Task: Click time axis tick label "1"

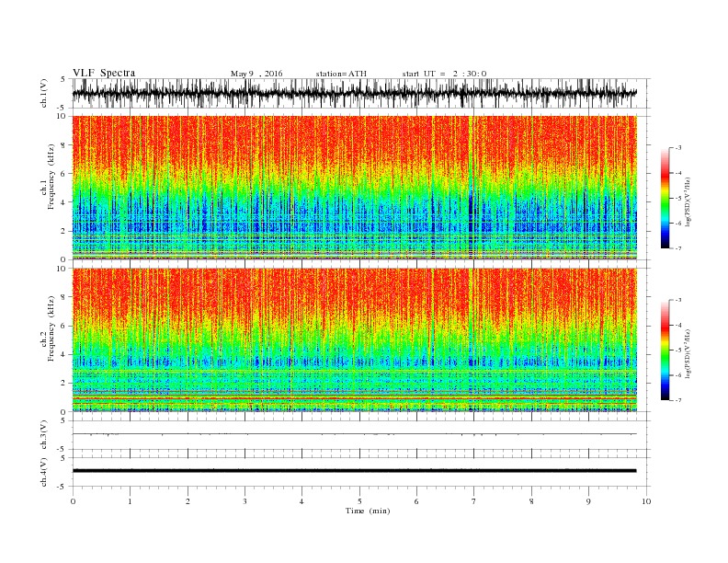Action: pos(131,501)
